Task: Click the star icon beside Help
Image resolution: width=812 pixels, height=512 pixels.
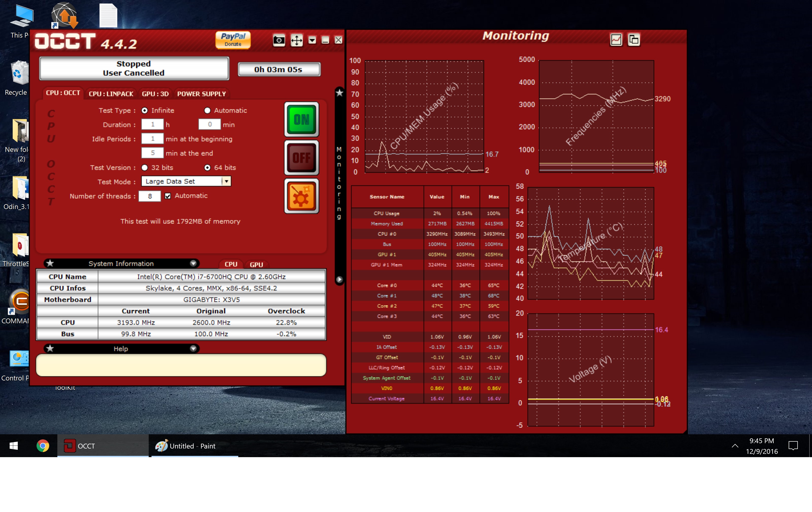Action: [x=50, y=348]
